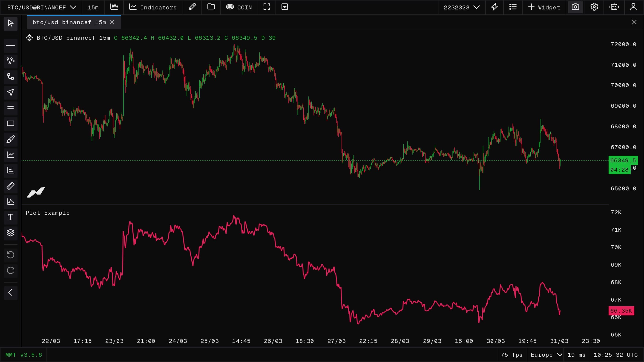Select the horizontal line drawing tool
The height and width of the screenshot is (362, 644).
pos(11,45)
